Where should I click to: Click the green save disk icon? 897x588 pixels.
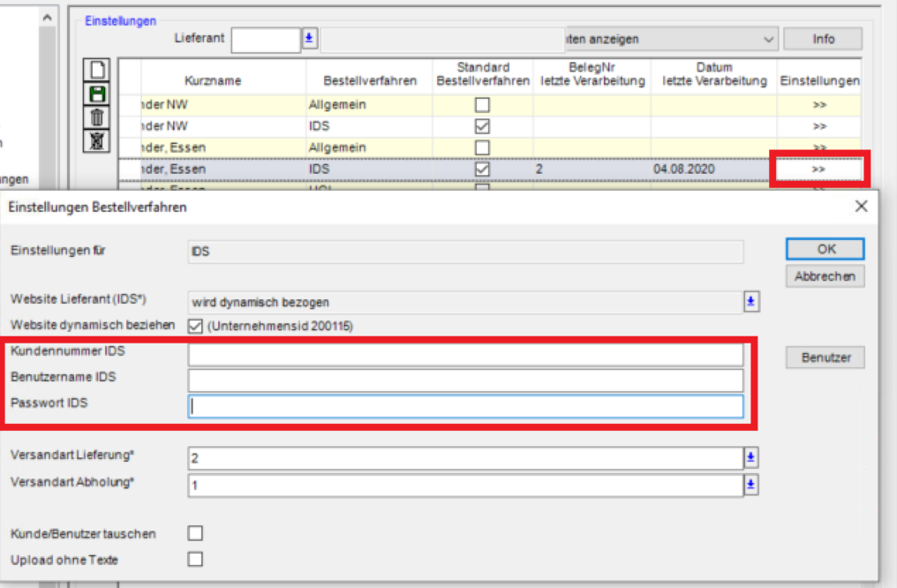pyautogui.click(x=97, y=94)
